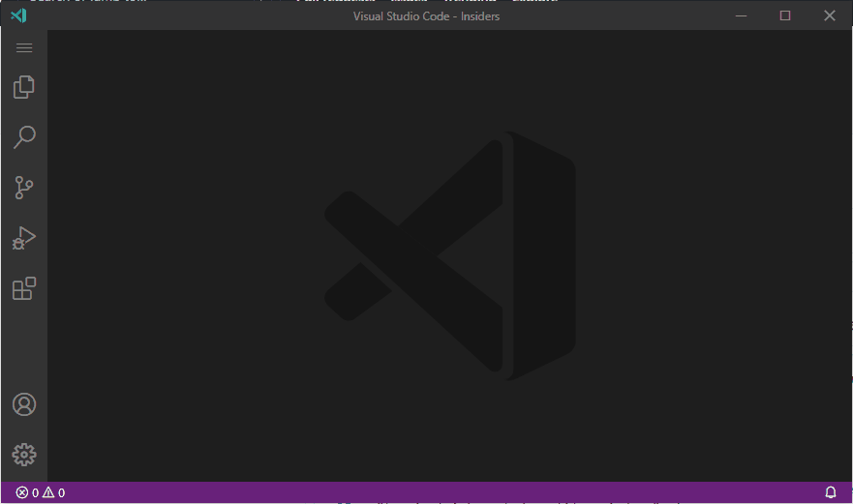The height and width of the screenshot is (504, 853).
Task: Open the Explorer view
Action: click(24, 87)
